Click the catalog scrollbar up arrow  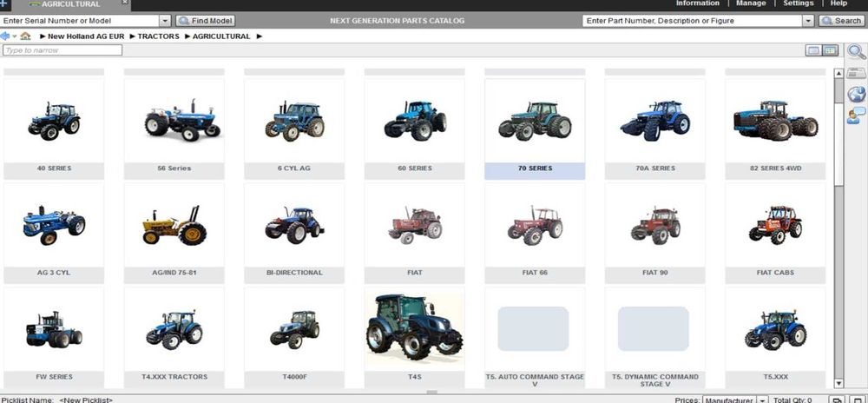pyautogui.click(x=838, y=73)
